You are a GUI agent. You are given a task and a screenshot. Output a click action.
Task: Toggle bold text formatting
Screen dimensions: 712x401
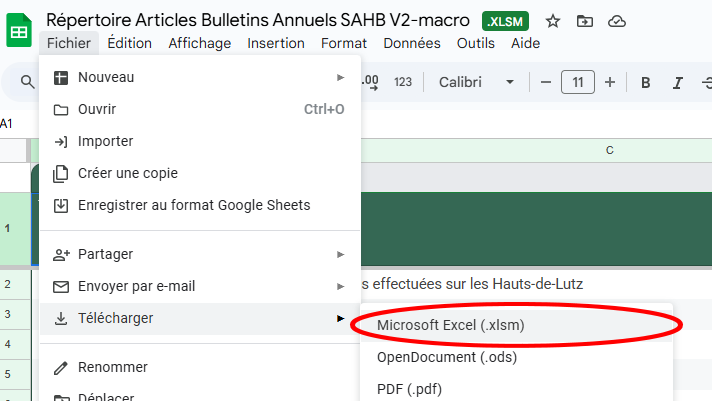coord(645,82)
